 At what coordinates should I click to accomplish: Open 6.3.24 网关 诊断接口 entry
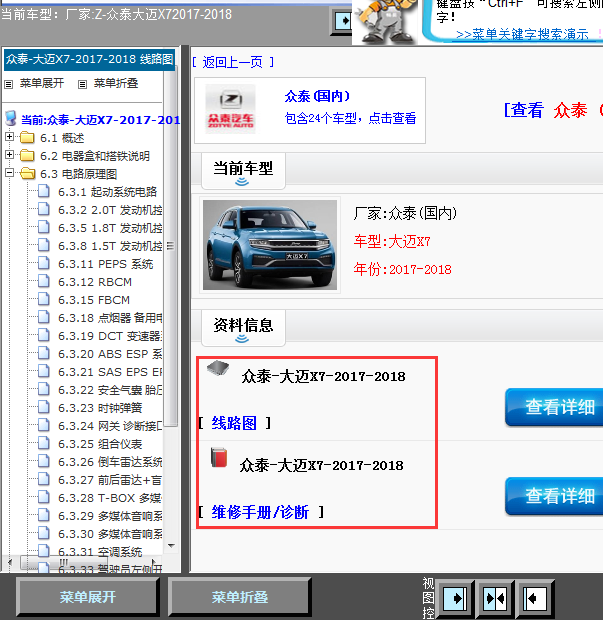pos(110,426)
